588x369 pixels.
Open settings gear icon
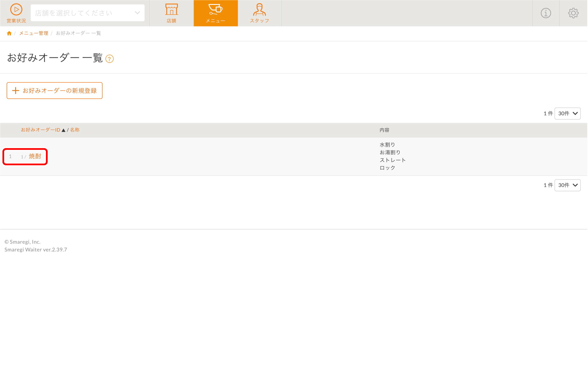[573, 13]
